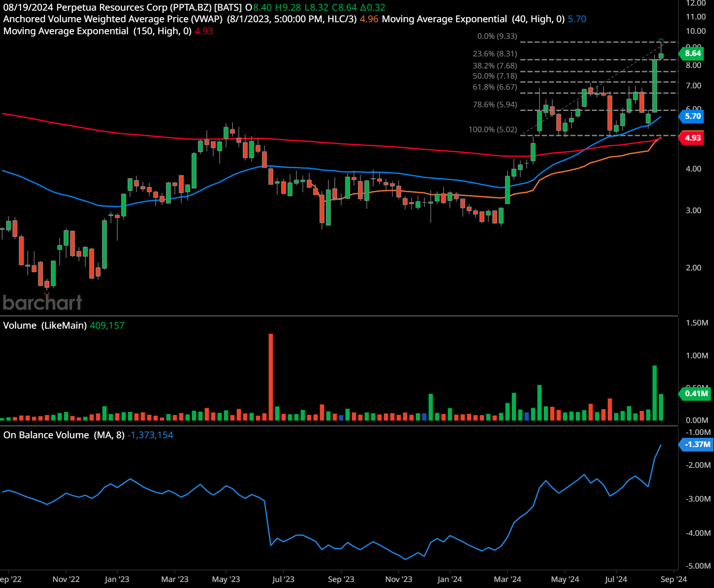Click the Volume (LikeMain) indicator label
This screenshot has height=588, width=714.
pos(45,325)
